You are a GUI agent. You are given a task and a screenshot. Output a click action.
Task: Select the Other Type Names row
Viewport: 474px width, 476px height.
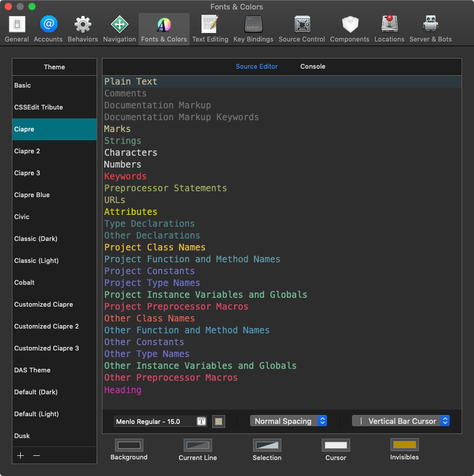(x=282, y=353)
